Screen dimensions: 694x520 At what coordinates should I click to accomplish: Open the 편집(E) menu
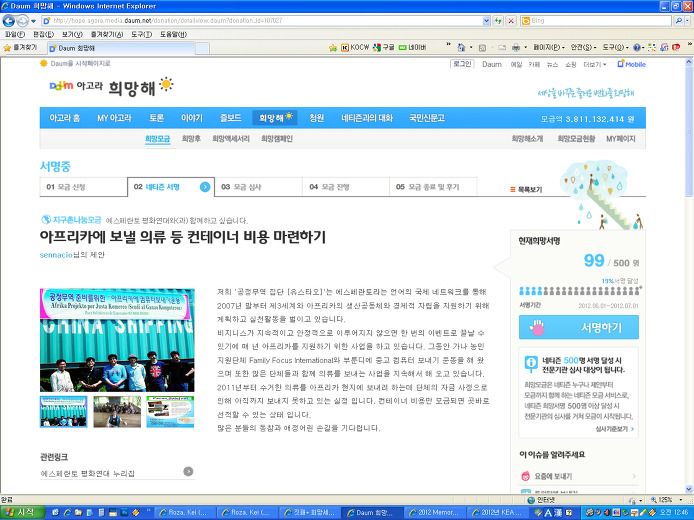43,34
